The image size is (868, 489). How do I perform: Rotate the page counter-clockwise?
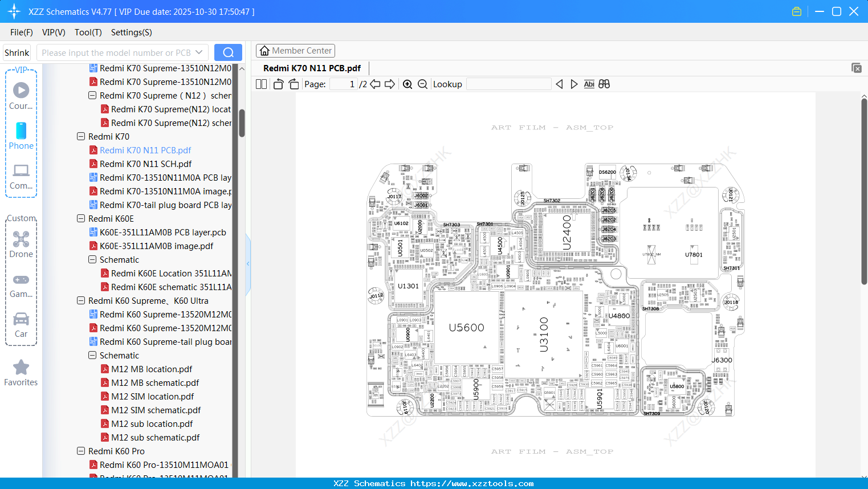pos(278,84)
